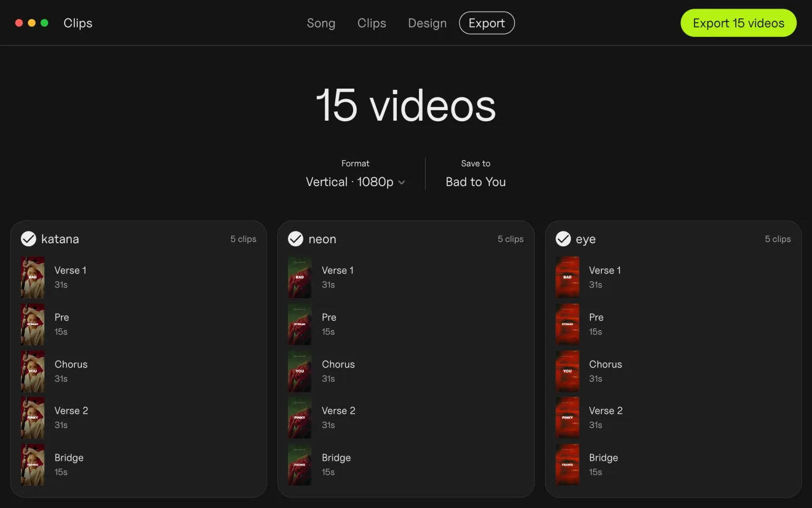Screen dimensions: 812x508
Task: Click the Export 15 videos button
Action: 738,23
